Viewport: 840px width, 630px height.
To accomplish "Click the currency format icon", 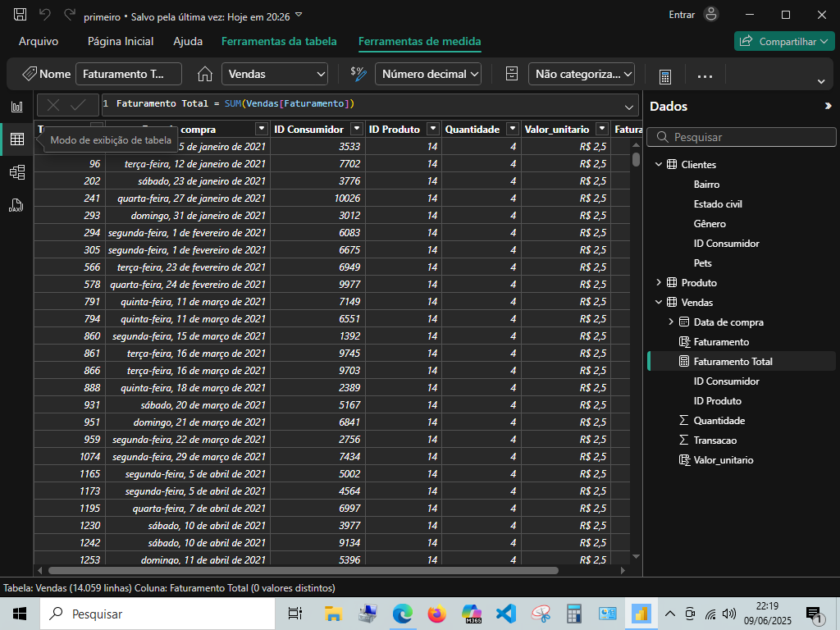I will 358,73.
